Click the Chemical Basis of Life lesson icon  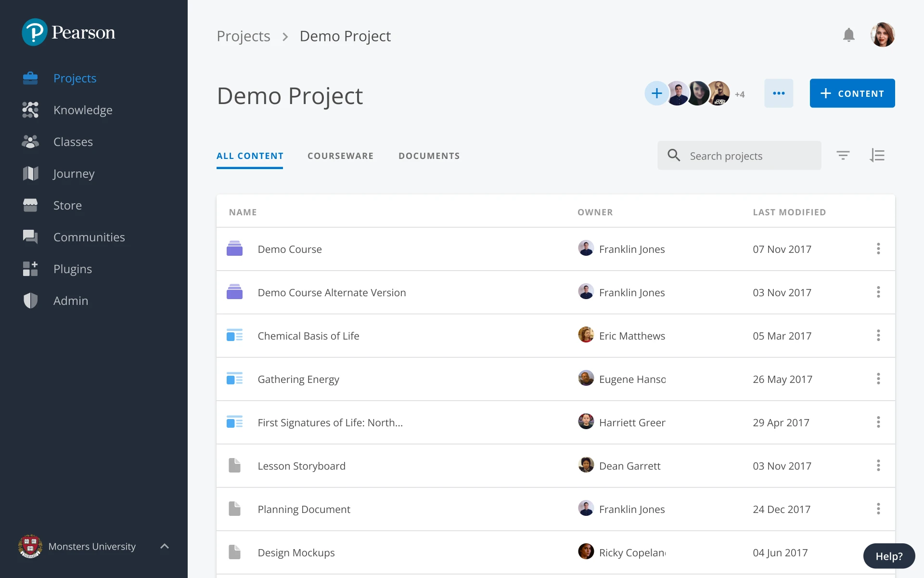click(x=234, y=335)
